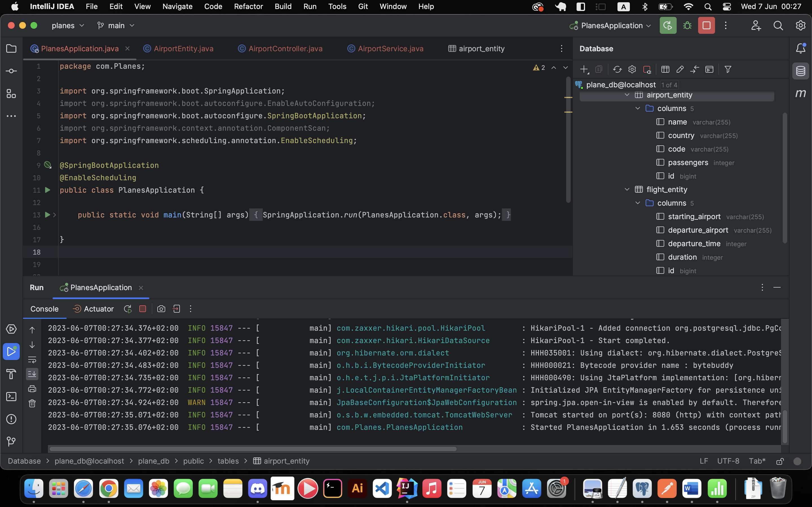Image resolution: width=812 pixels, height=507 pixels.
Task: Open data source properties gear in Database panel
Action: 632,69
